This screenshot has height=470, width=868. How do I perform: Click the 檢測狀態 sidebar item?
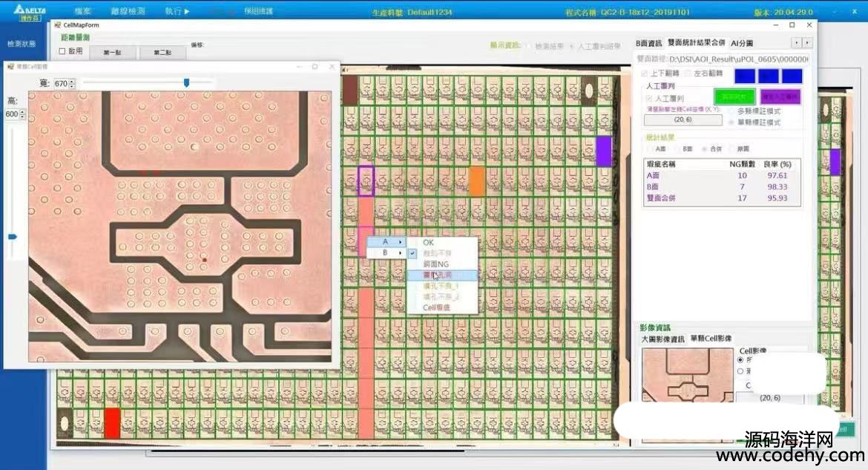tap(22, 44)
